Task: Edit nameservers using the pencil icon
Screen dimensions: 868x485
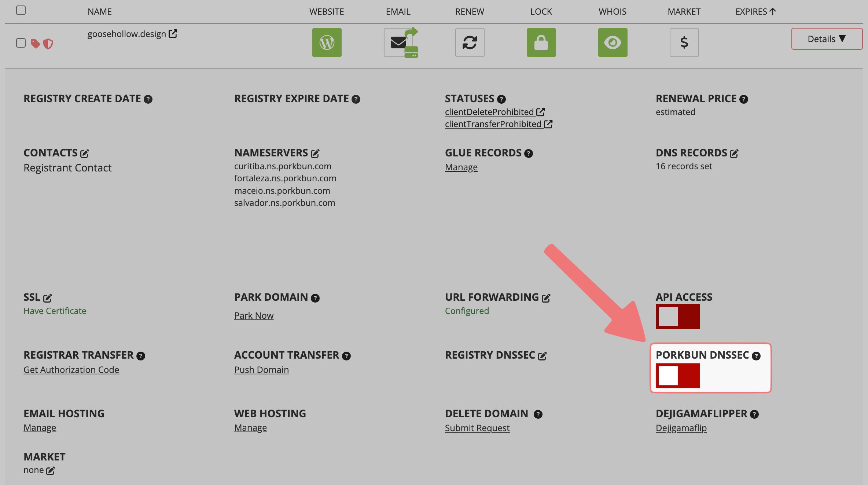Action: coord(315,153)
